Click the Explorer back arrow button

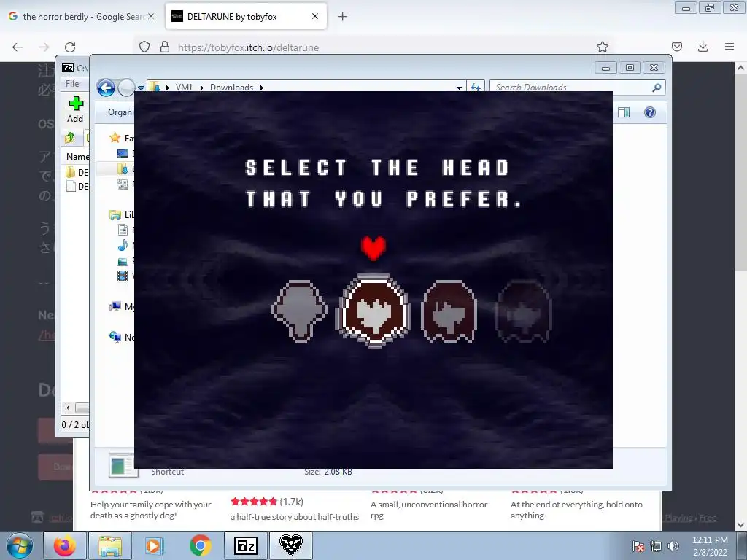106,87
